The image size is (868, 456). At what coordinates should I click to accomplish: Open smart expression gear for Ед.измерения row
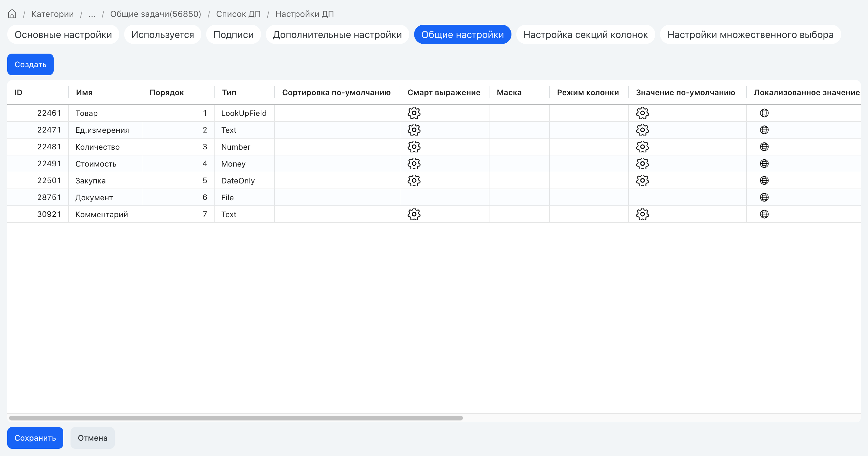414,130
